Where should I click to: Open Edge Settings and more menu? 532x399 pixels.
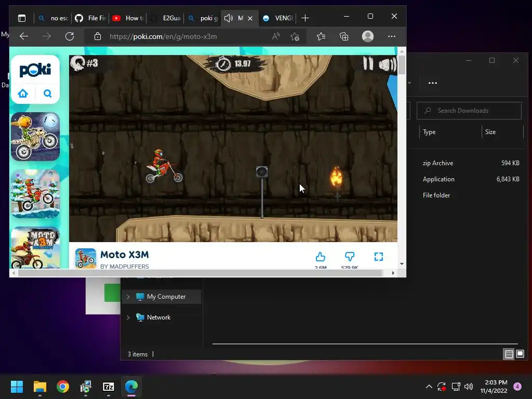pos(392,36)
